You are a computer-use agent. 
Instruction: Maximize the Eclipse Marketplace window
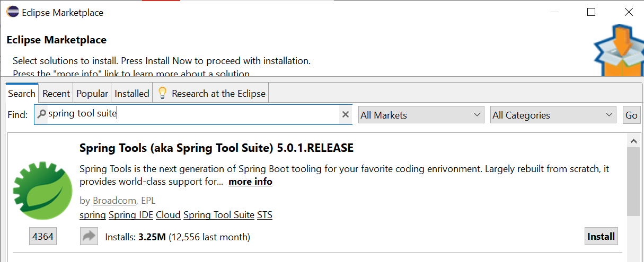(592, 12)
